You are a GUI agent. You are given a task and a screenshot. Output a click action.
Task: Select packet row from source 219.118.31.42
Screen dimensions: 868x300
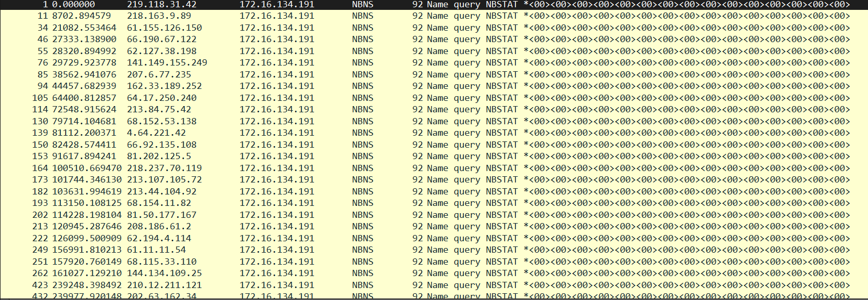(434, 5)
